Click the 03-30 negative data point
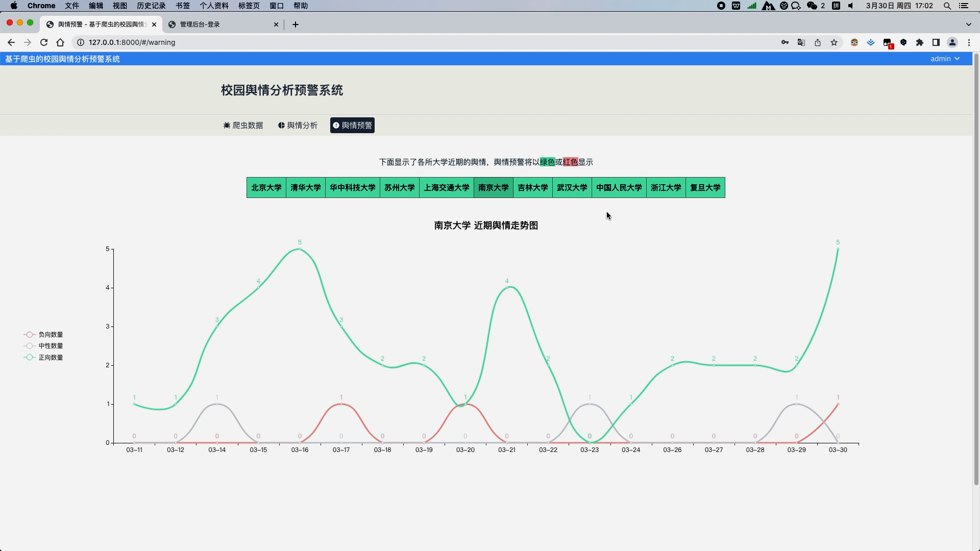Screen dimensions: 980x551 tap(838, 404)
